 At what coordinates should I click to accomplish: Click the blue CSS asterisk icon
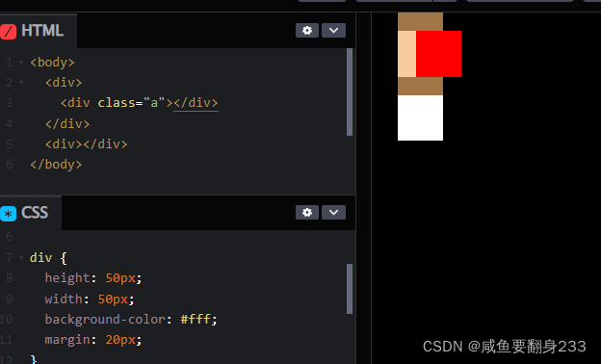[x=8, y=214]
